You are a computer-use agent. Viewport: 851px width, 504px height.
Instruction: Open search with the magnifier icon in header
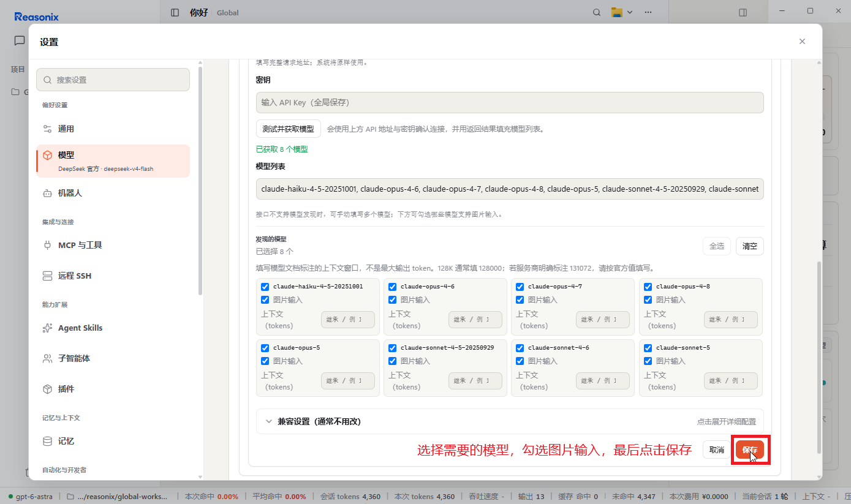click(597, 12)
